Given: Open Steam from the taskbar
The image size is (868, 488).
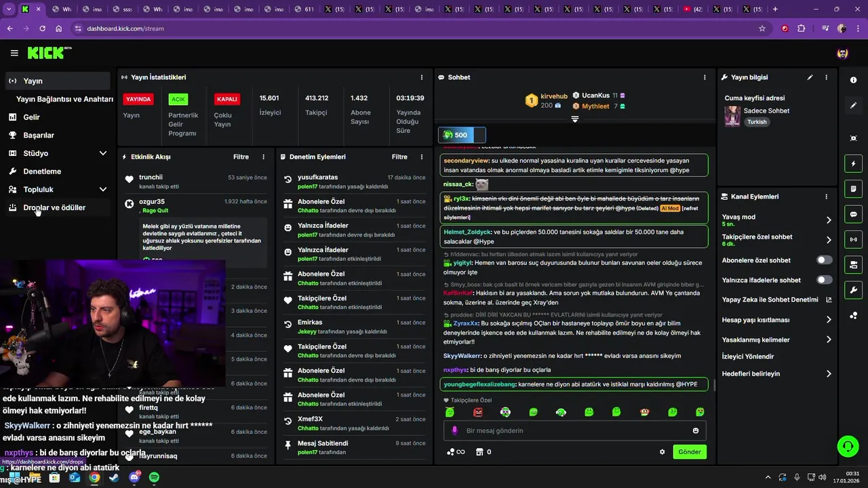Looking at the screenshot, I should (x=114, y=478).
